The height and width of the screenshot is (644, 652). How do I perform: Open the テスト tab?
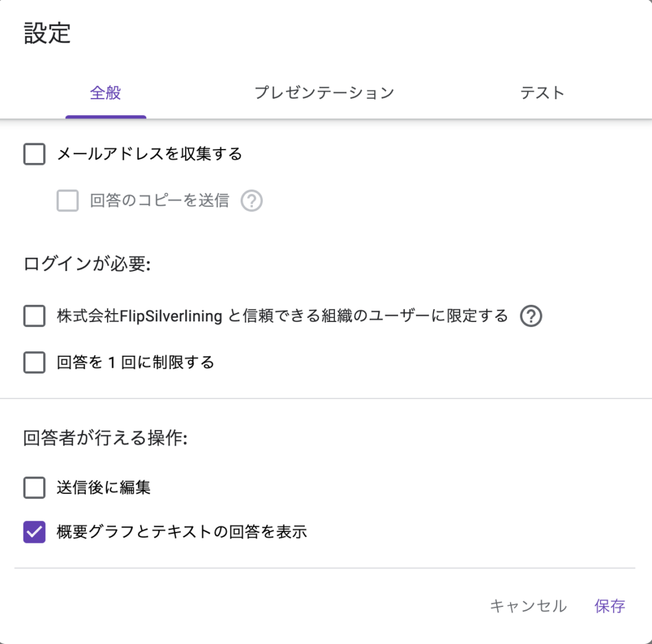[x=542, y=93]
